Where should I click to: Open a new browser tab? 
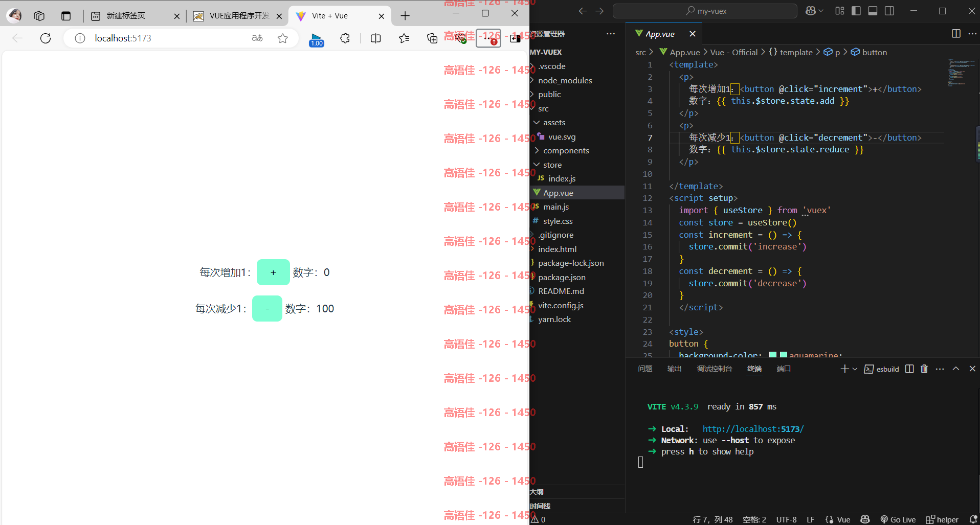(405, 16)
